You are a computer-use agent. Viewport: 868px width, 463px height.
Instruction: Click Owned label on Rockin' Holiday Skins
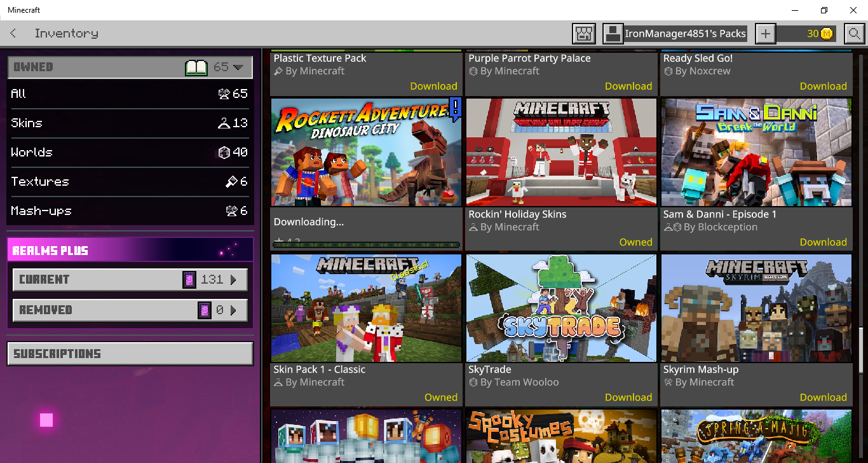point(636,242)
